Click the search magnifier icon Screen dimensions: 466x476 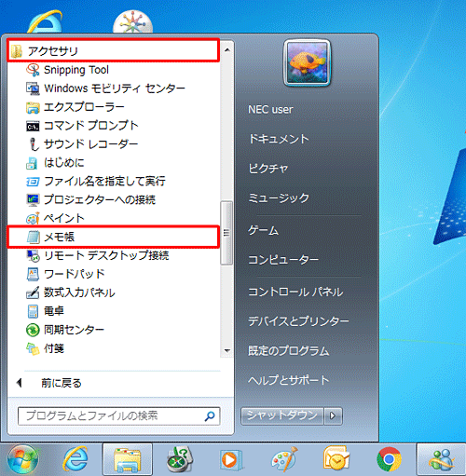point(210,416)
